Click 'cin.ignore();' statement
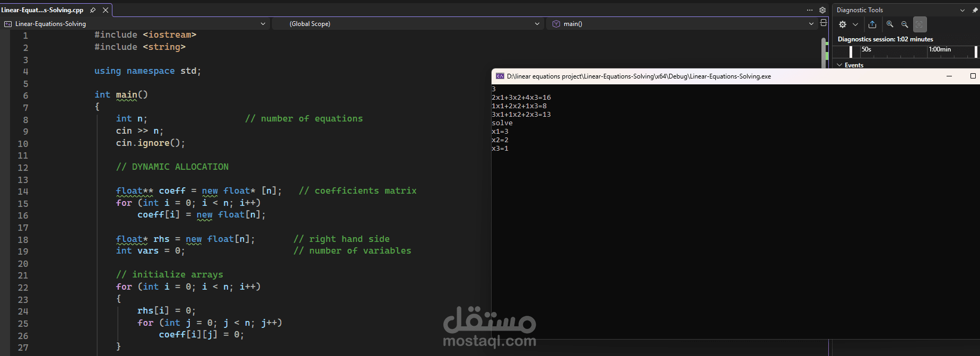The width and height of the screenshot is (980, 356). [151, 143]
